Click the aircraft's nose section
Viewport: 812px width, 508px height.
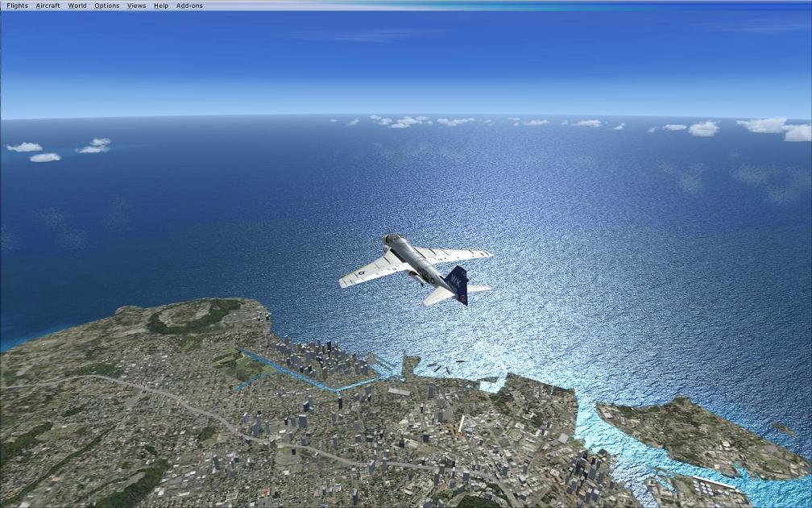[393, 239]
